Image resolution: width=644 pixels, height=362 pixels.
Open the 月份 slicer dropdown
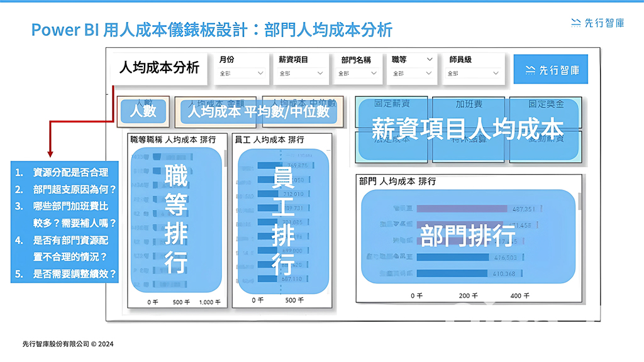point(241,73)
